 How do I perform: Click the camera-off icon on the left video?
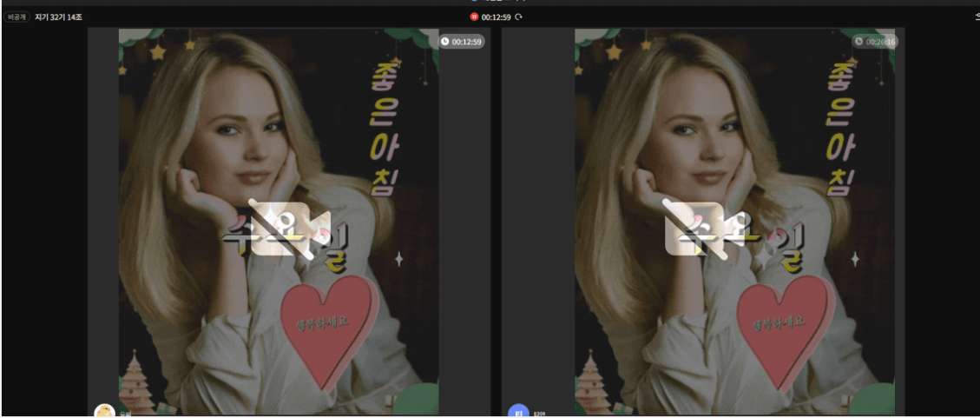click(x=289, y=229)
